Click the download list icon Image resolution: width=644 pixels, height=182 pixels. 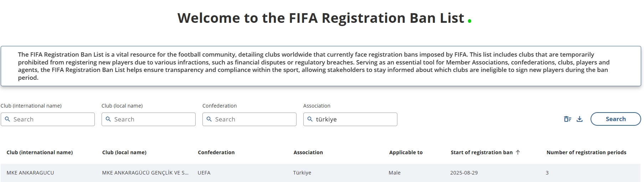tap(579, 119)
